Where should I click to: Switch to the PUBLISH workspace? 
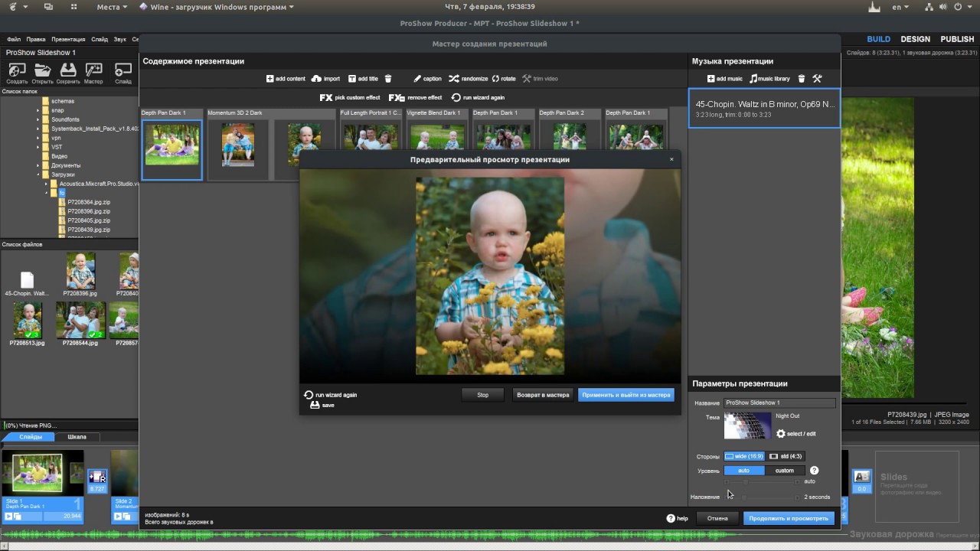pos(957,39)
